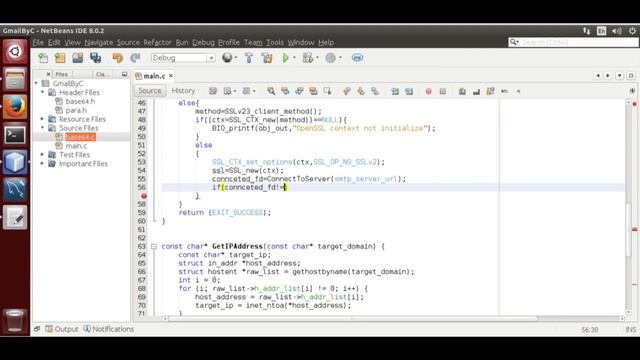The height and width of the screenshot is (360, 640).
Task: Open the Debug Project dropdown arrow
Action: coord(317,58)
